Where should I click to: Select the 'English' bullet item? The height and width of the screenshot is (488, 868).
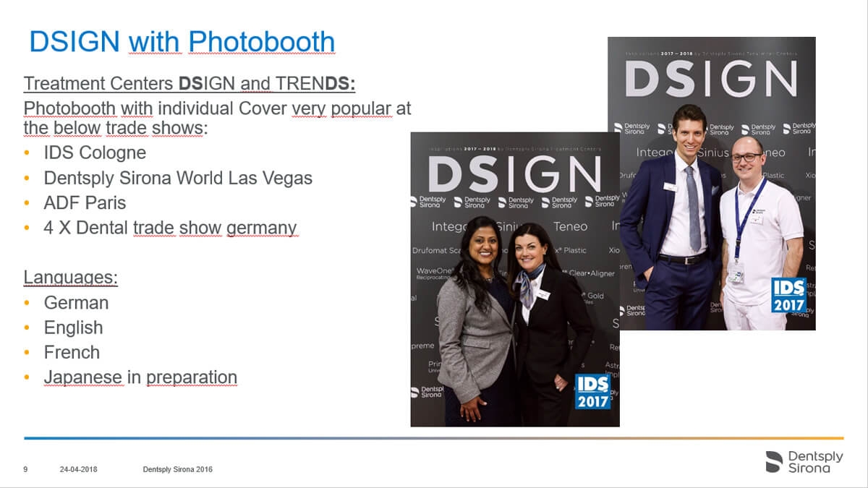coord(73,328)
